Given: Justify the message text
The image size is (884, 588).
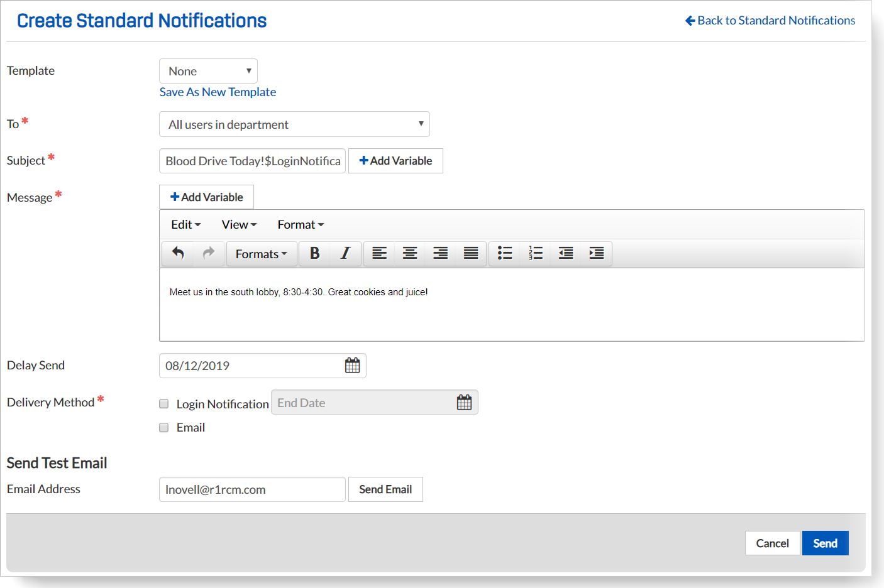Looking at the screenshot, I should [x=470, y=253].
